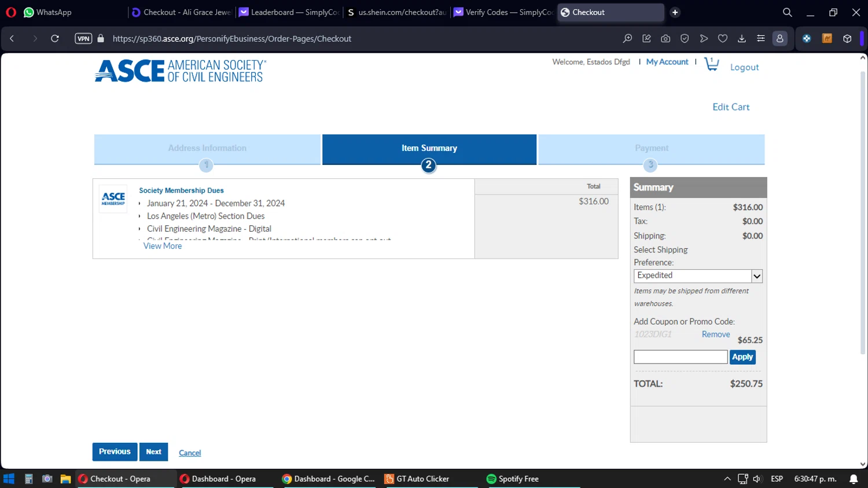Click the $250.75 total amount

pos(746,384)
